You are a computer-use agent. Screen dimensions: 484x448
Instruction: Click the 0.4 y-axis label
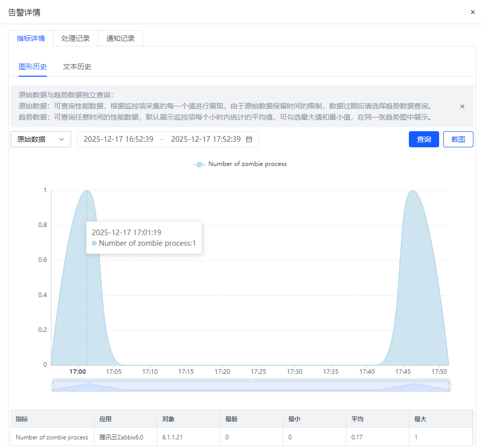pyautogui.click(x=42, y=295)
